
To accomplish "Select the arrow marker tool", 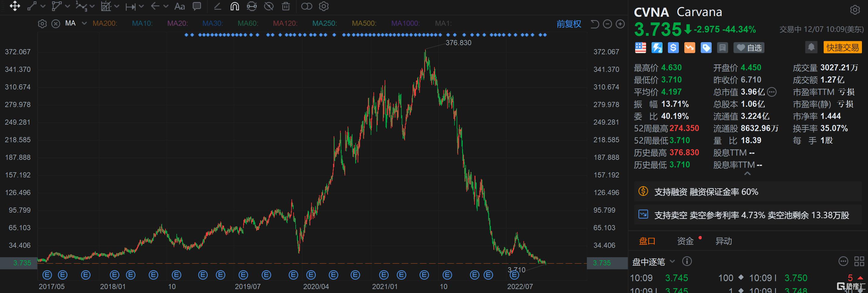I will tap(155, 6).
